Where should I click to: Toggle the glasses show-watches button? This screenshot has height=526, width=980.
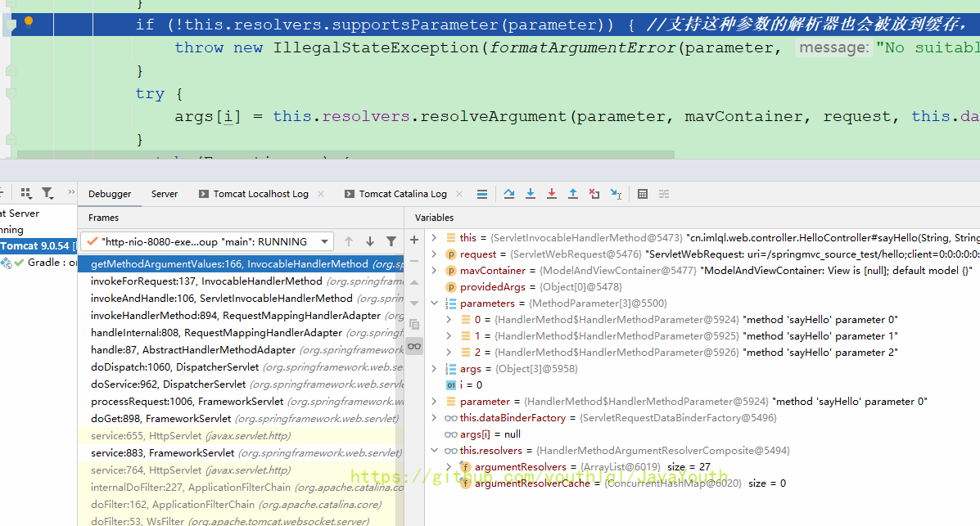coord(414,346)
